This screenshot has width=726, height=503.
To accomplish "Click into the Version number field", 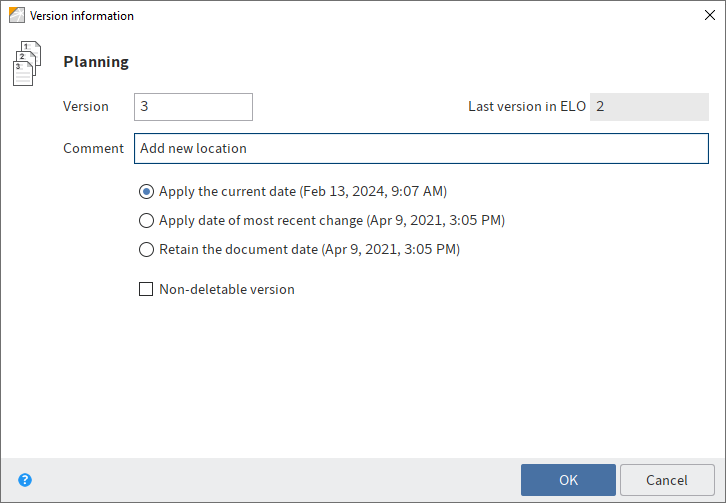I will 193,107.
